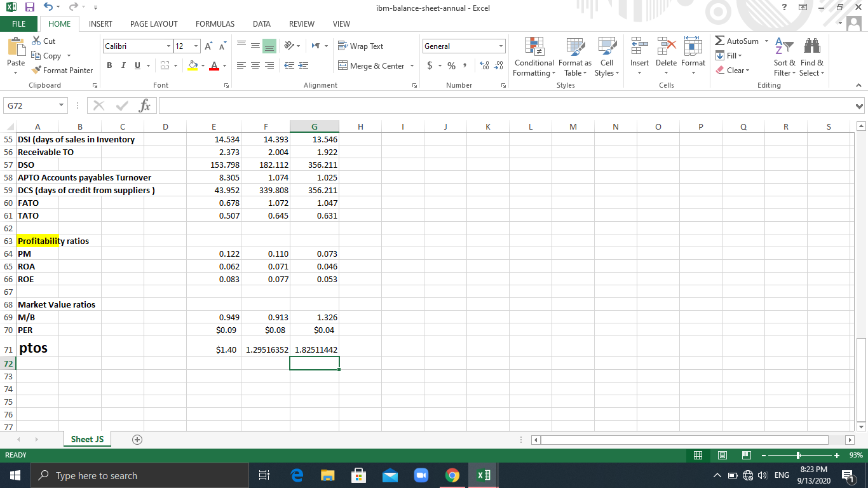Apply bold formatting with the Bold icon
This screenshot has width=868, height=488.
109,65
